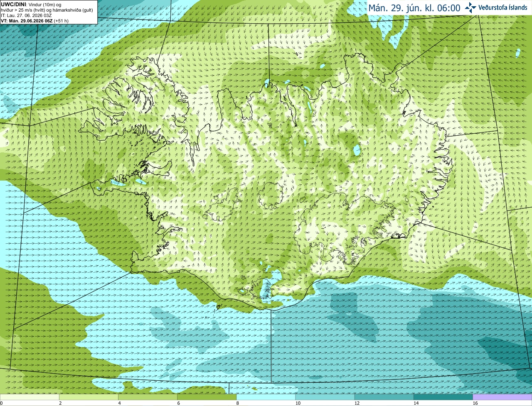Pick the light cyan 8–10 legend swatch
The image size is (532, 406).
tap(266, 397)
